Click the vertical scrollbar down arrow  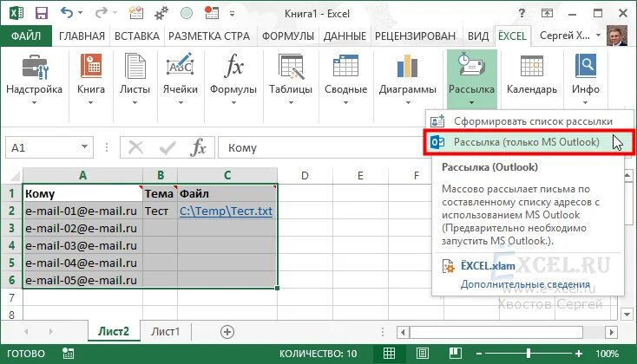pyautogui.click(x=627, y=314)
